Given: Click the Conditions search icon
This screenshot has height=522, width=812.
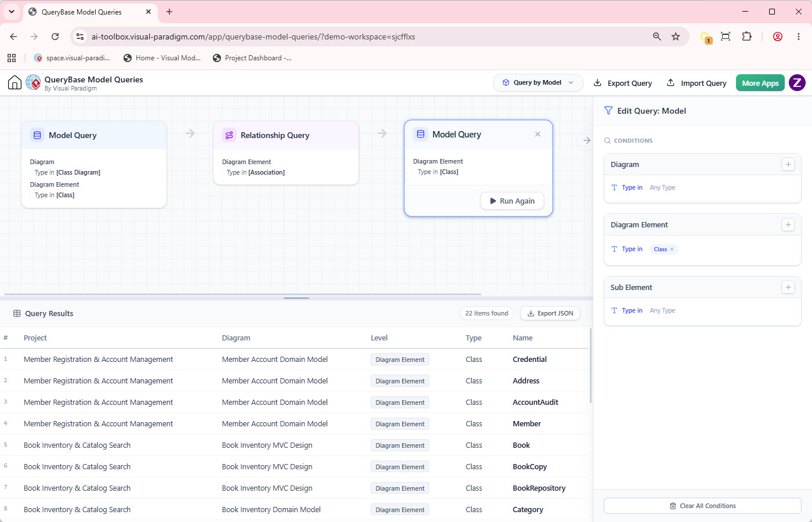Looking at the screenshot, I should click(x=607, y=140).
